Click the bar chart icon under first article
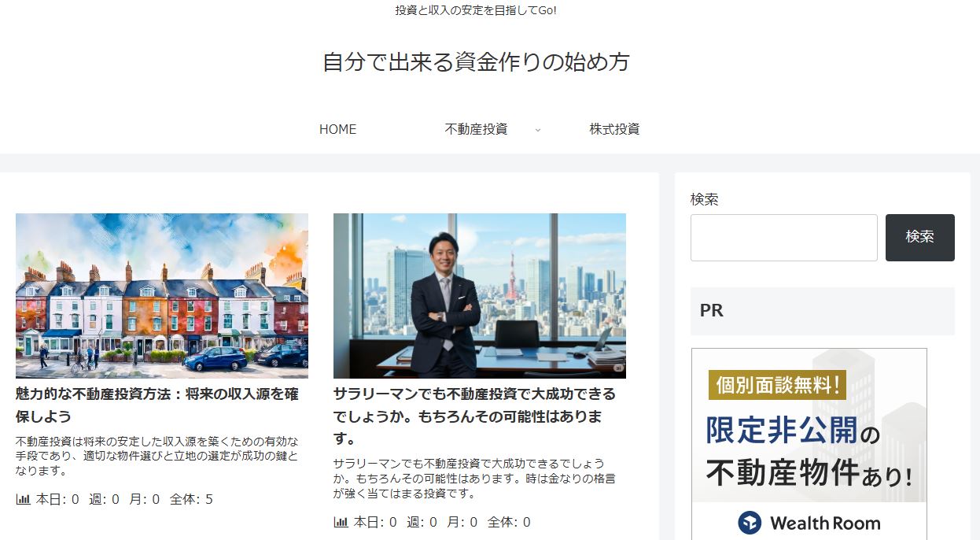The width and height of the screenshot is (980, 540). [23, 499]
